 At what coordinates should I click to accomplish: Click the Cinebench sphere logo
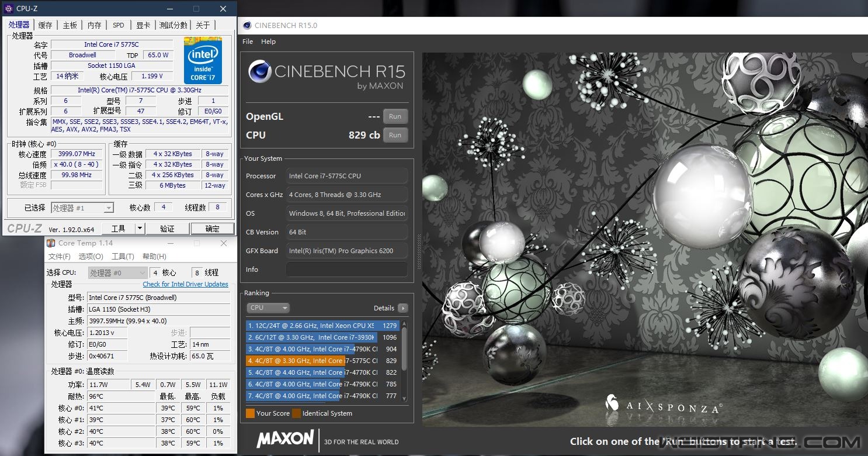(259, 72)
